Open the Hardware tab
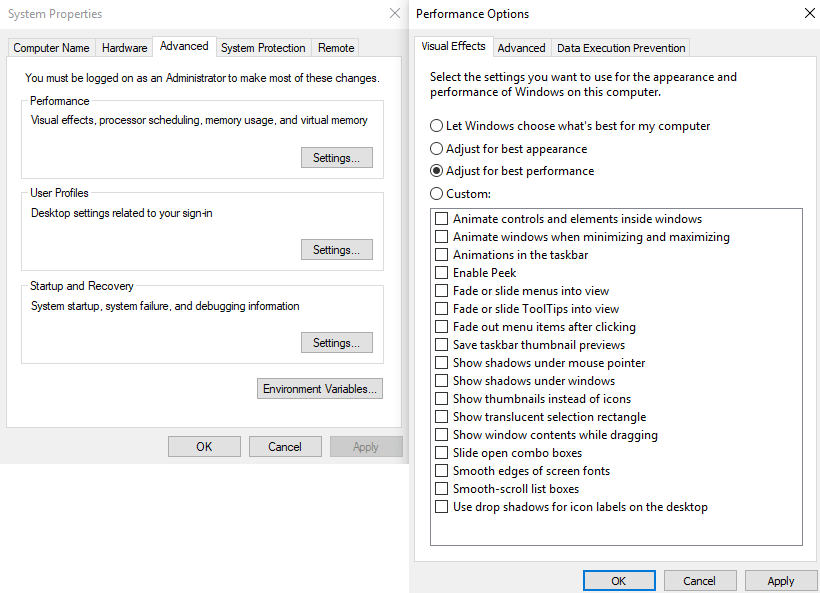This screenshot has height=593, width=820. (124, 47)
